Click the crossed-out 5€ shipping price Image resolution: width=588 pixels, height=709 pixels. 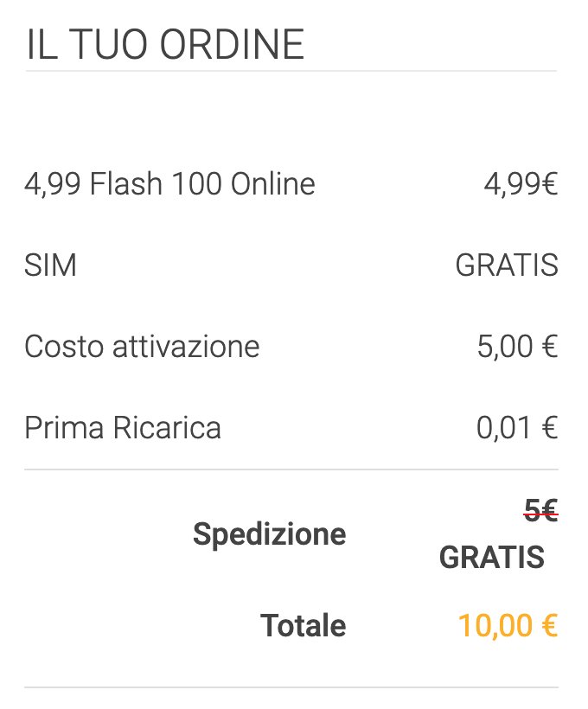541,512
